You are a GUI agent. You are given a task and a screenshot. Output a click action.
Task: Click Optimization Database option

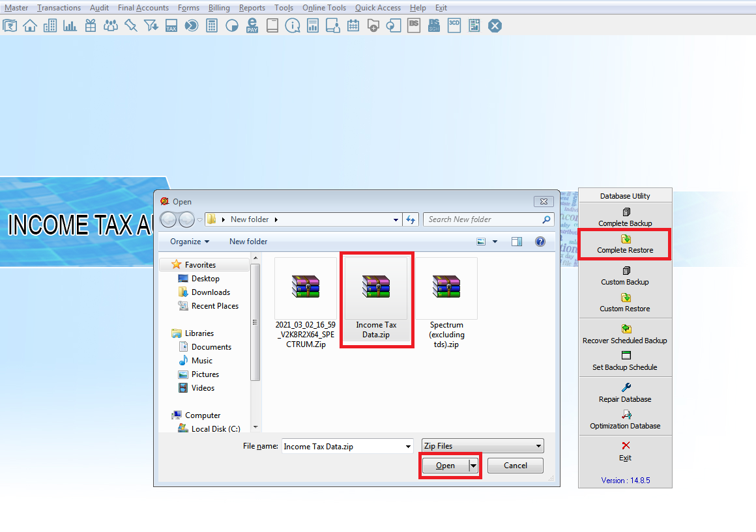tap(626, 420)
